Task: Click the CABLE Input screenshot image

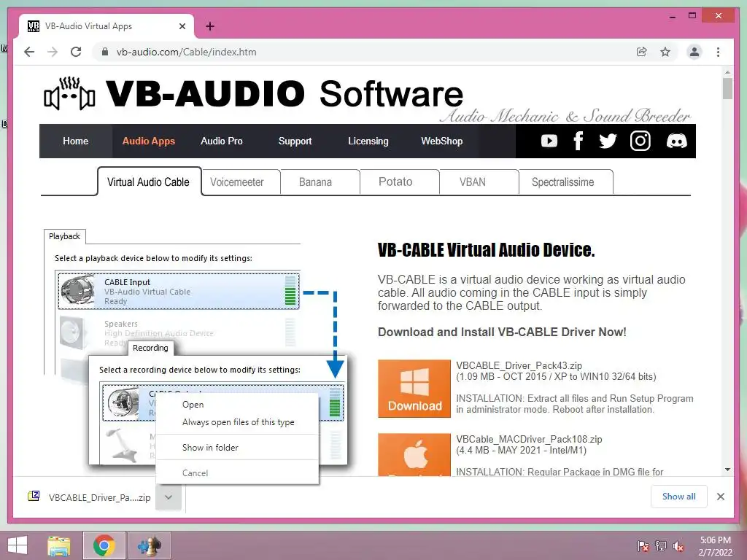Action: (179, 291)
